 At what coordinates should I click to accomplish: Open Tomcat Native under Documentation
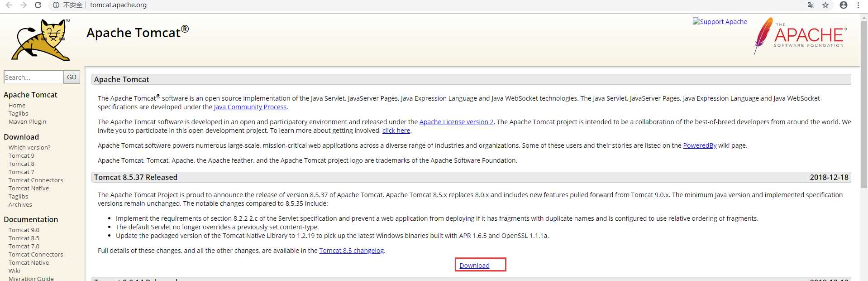29,262
